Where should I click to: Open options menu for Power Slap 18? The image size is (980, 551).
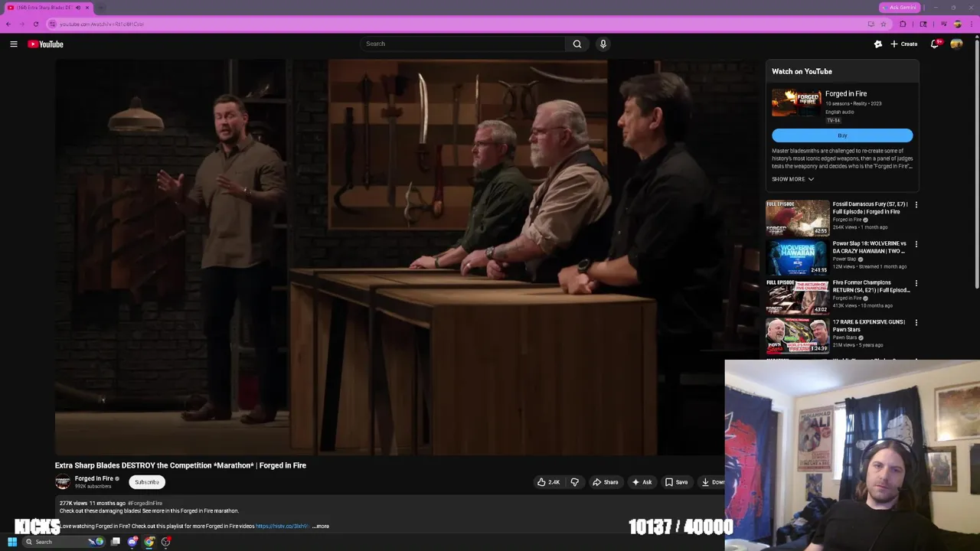click(916, 244)
